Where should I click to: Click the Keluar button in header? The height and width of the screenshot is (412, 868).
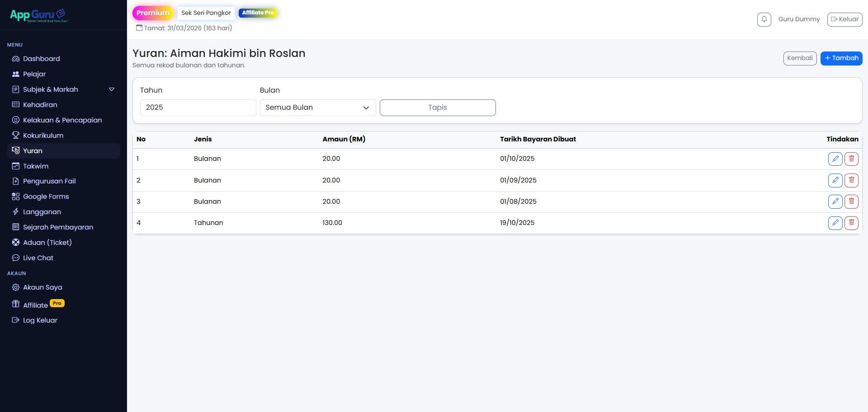tap(844, 19)
